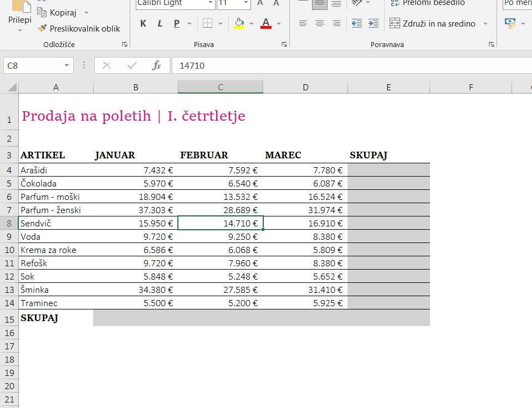
Task: Open the Prilepi paste options arrow
Action: click(20, 30)
